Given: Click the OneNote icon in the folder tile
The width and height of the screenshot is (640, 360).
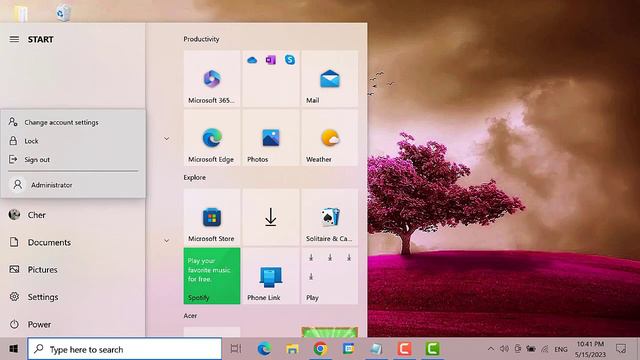Looking at the screenshot, I should 271,60.
